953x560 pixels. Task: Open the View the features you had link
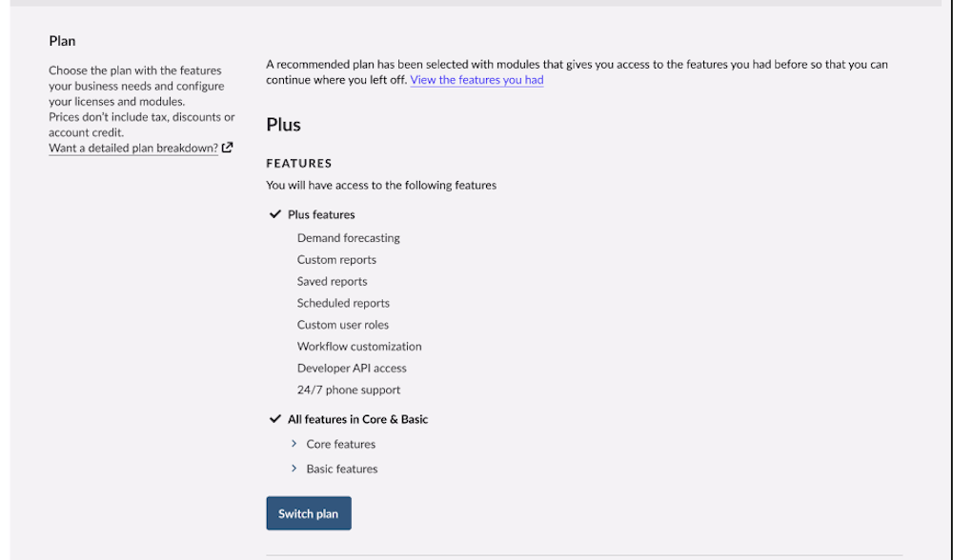tap(476, 80)
